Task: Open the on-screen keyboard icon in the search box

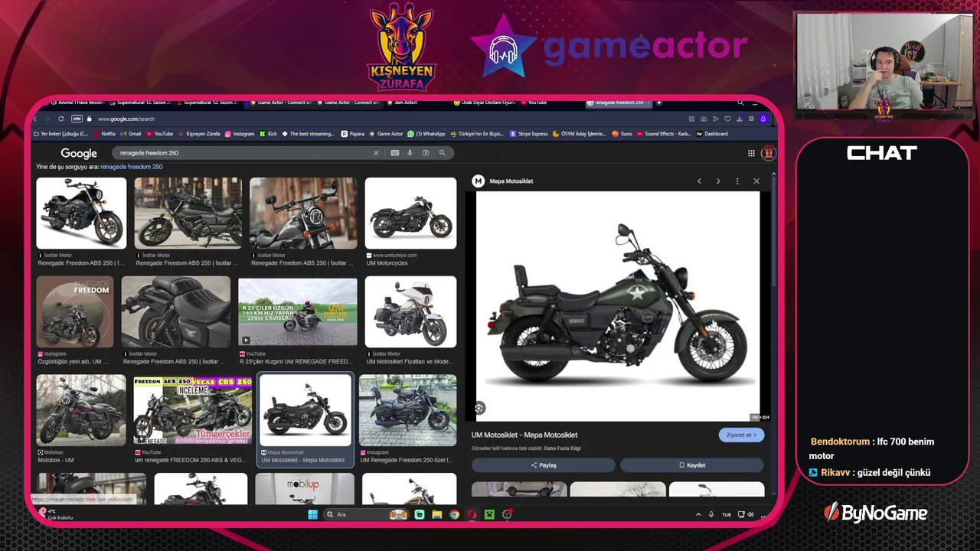Action: pos(394,153)
